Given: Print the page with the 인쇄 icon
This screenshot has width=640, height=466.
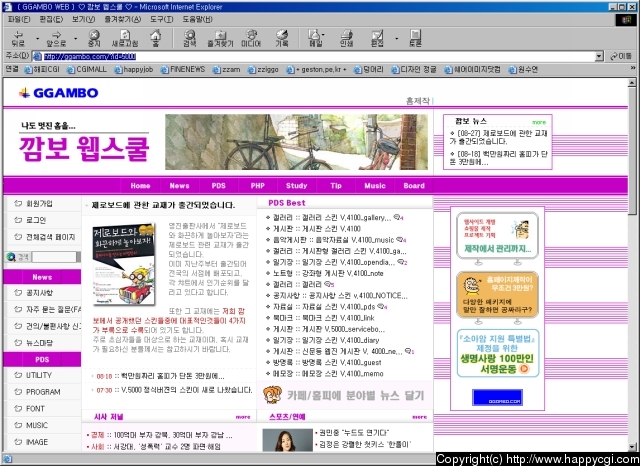Looking at the screenshot, I should point(347,38).
